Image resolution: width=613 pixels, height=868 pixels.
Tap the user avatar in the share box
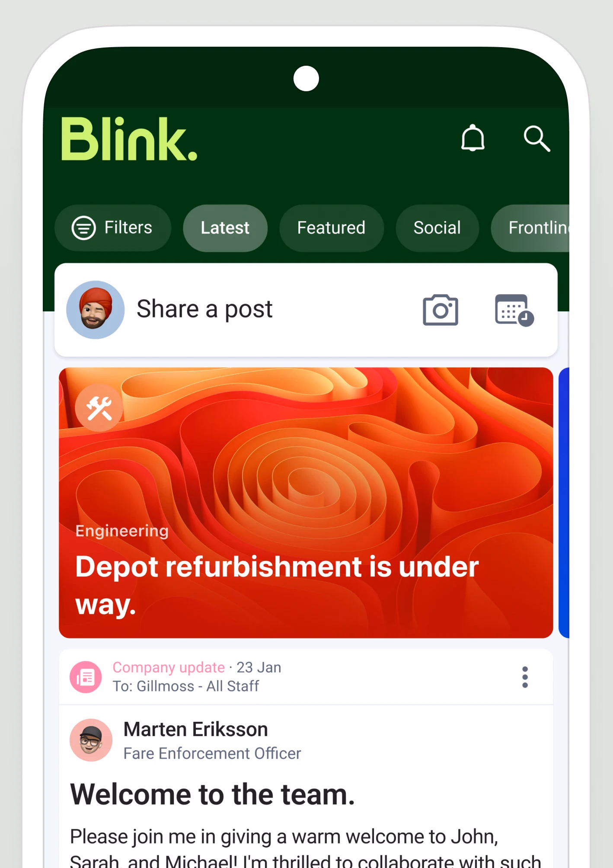(x=95, y=310)
